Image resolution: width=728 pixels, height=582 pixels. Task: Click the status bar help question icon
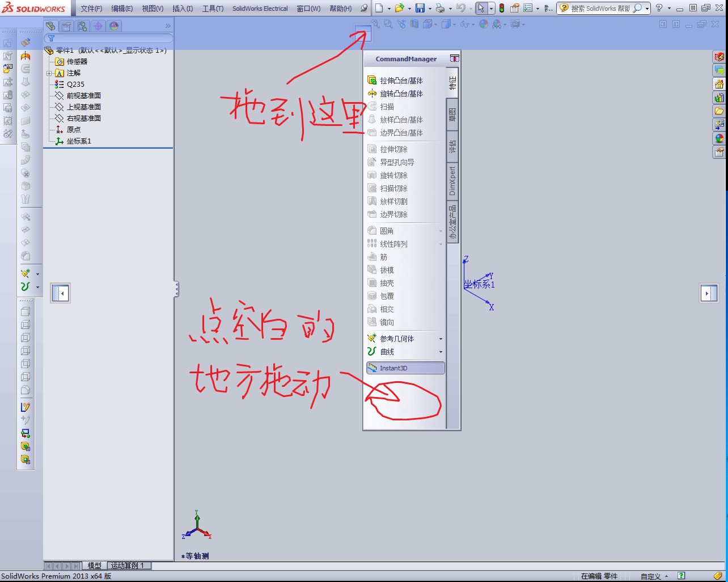coord(682,576)
